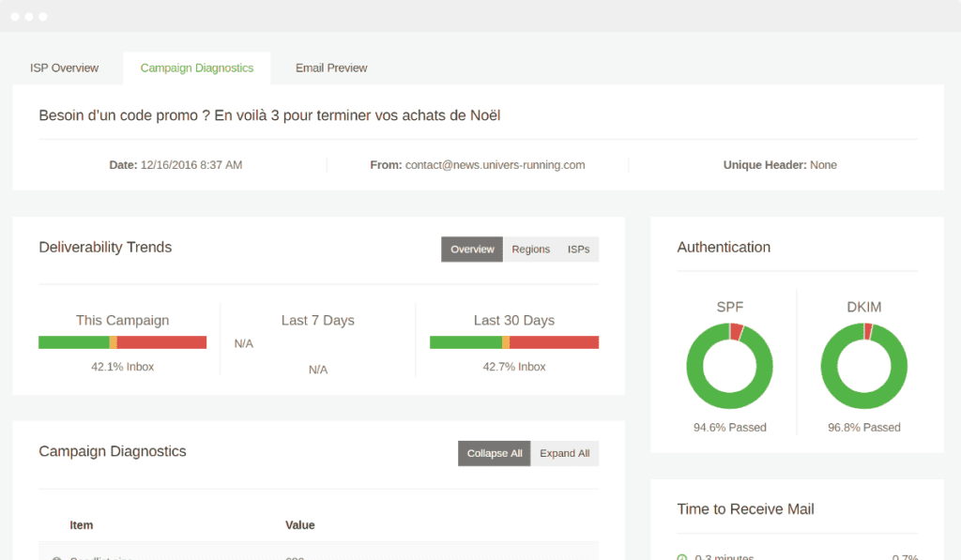This screenshot has height=560, width=961.
Task: Select the Campaign Diagnostics tab
Action: tap(197, 68)
